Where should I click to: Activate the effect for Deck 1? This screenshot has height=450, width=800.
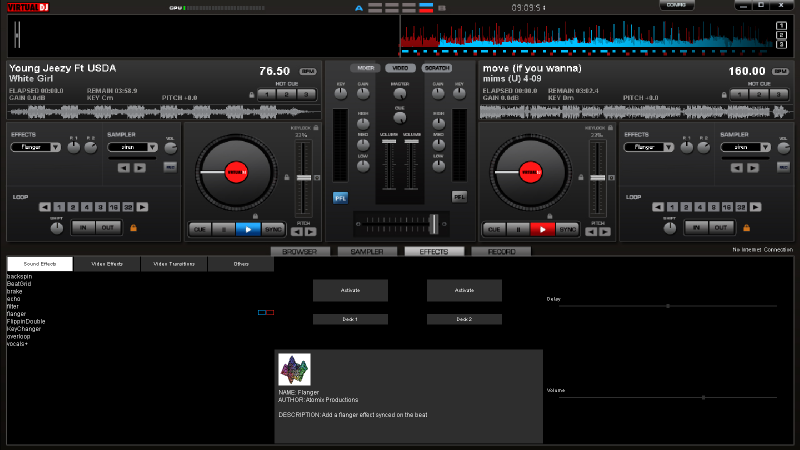click(350, 290)
